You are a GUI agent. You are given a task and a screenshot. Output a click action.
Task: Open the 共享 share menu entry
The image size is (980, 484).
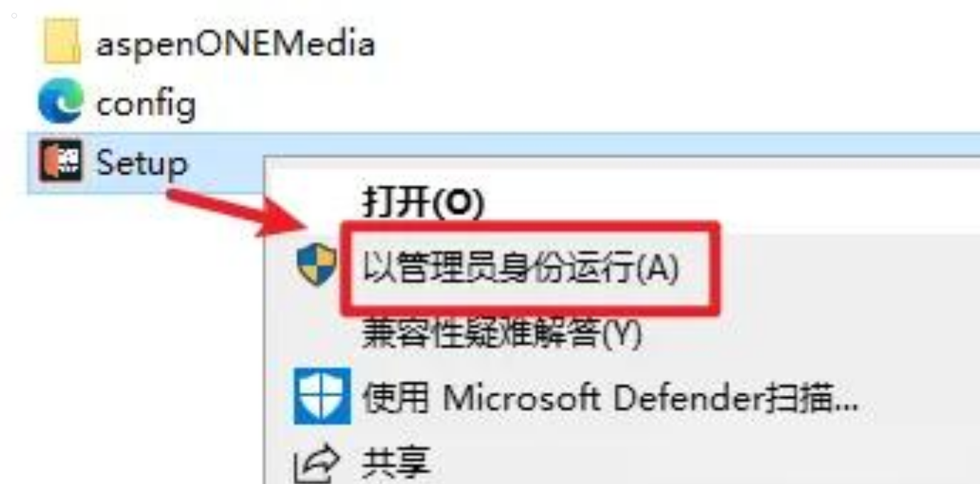(396, 463)
